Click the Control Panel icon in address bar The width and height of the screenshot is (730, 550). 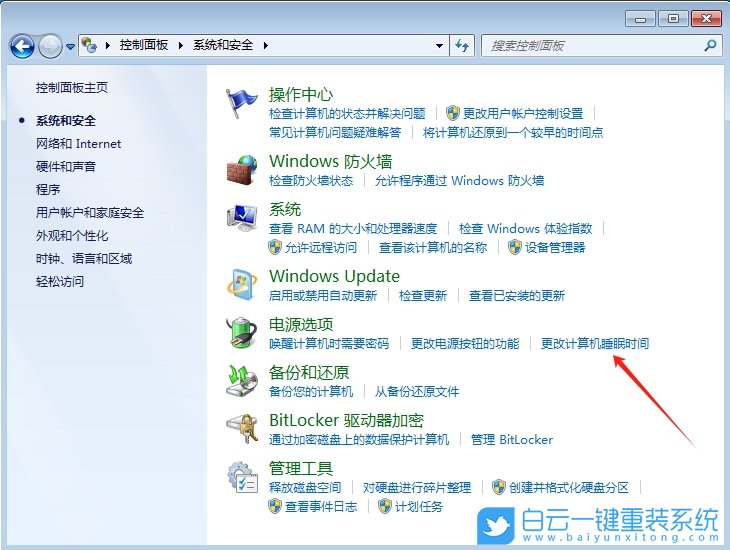89,45
